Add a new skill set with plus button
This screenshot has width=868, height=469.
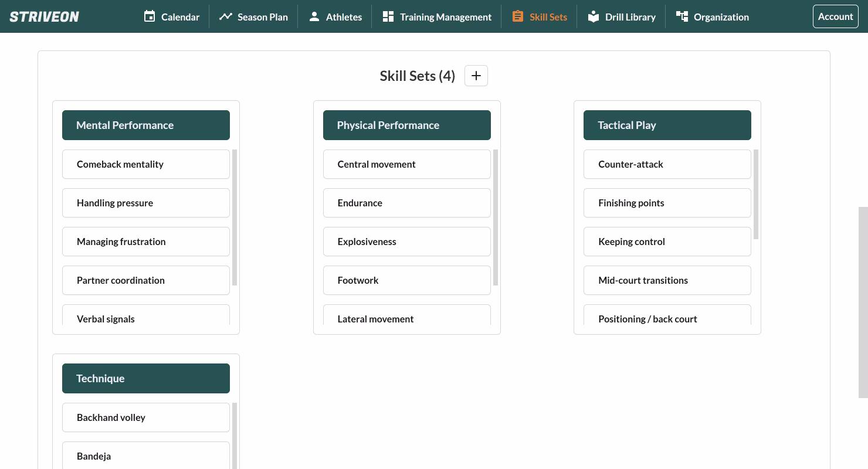[x=476, y=76]
